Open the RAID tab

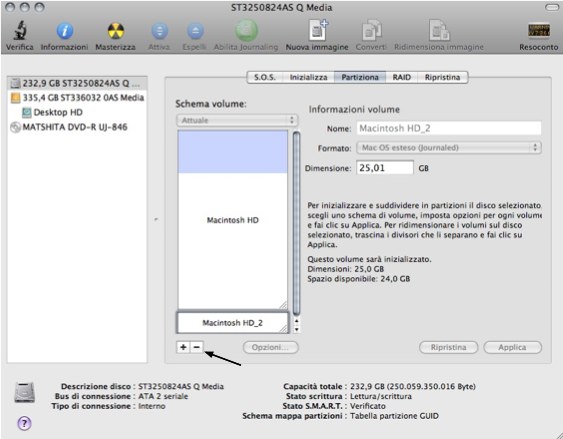[401, 77]
